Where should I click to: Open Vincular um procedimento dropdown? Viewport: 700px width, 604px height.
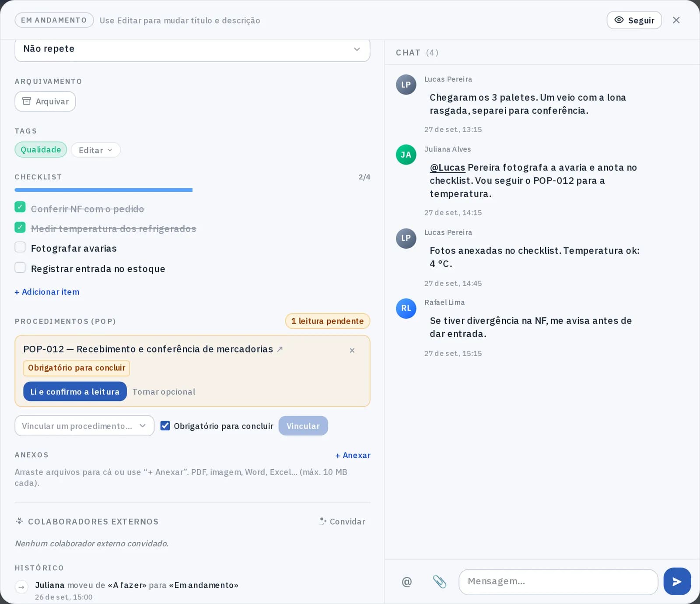84,425
